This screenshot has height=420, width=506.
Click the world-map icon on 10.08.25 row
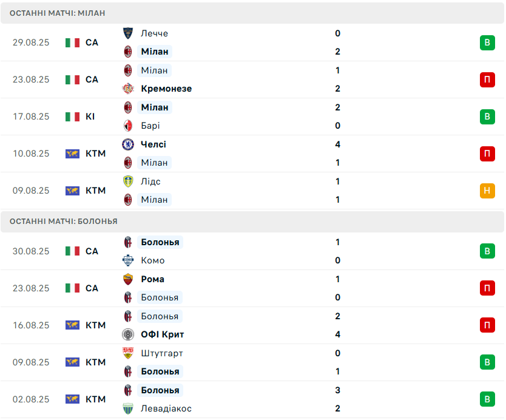(x=73, y=154)
